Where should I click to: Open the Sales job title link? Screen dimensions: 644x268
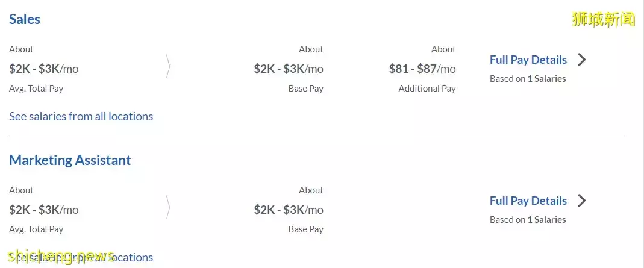[25, 19]
